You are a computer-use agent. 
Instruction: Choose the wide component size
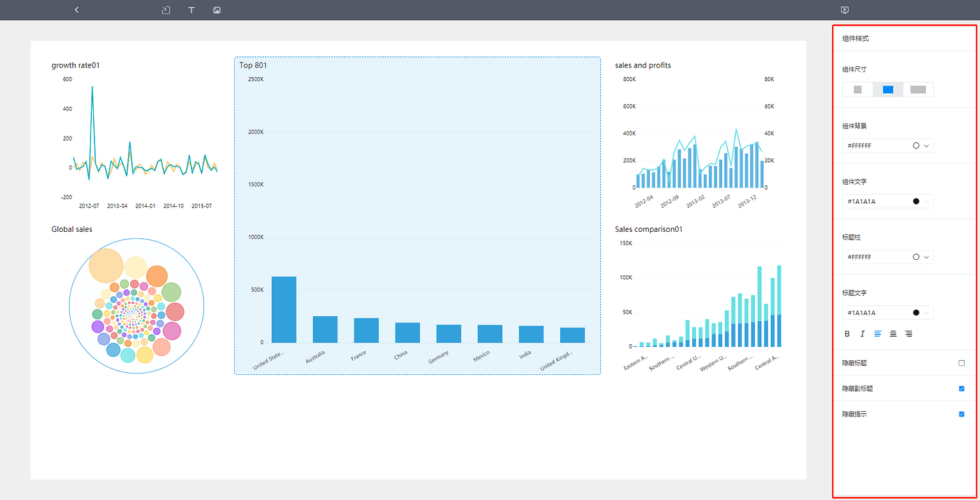tap(918, 89)
